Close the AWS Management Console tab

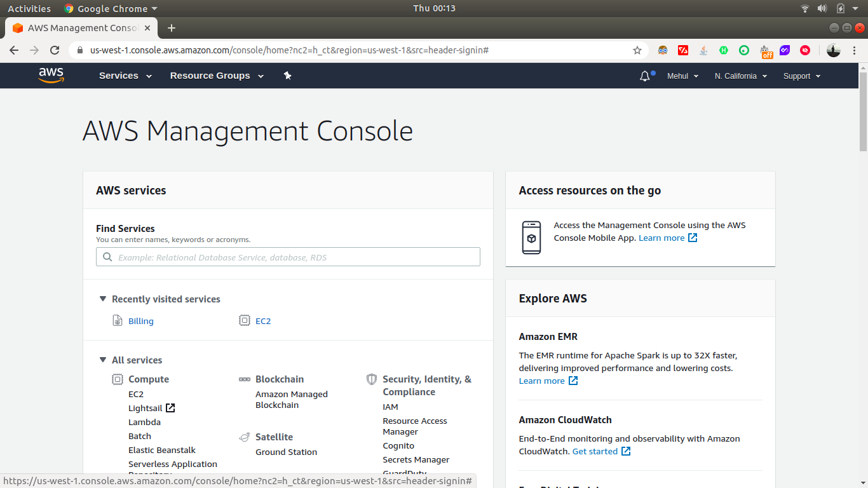point(147,28)
